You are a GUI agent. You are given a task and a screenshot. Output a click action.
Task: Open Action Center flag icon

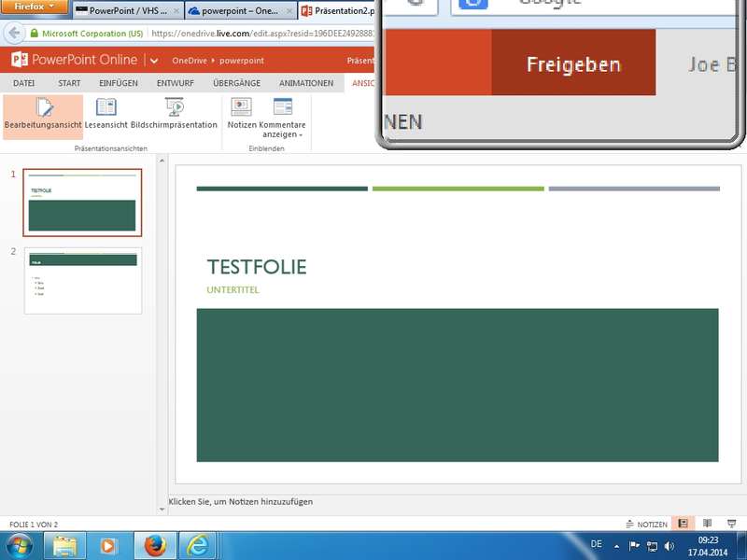click(634, 546)
